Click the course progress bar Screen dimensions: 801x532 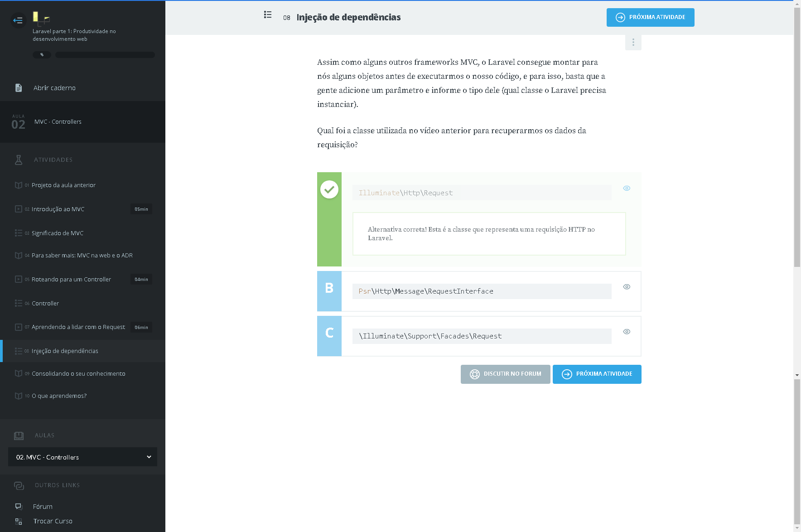point(105,55)
